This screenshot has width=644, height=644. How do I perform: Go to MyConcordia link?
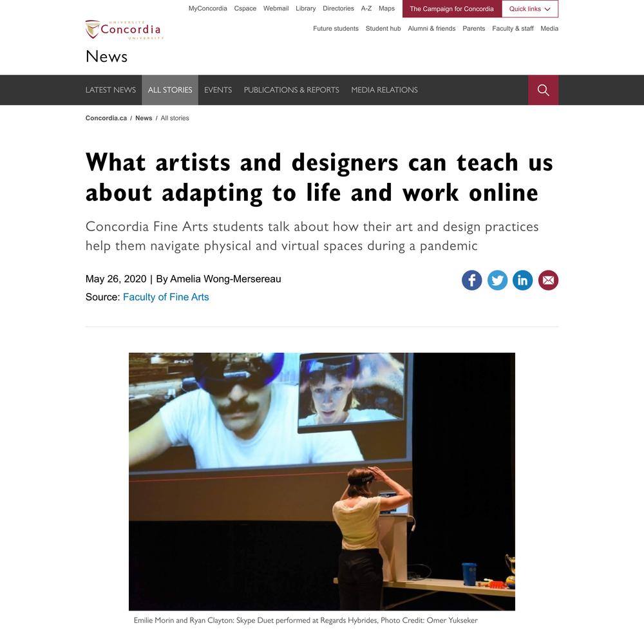tap(207, 8)
